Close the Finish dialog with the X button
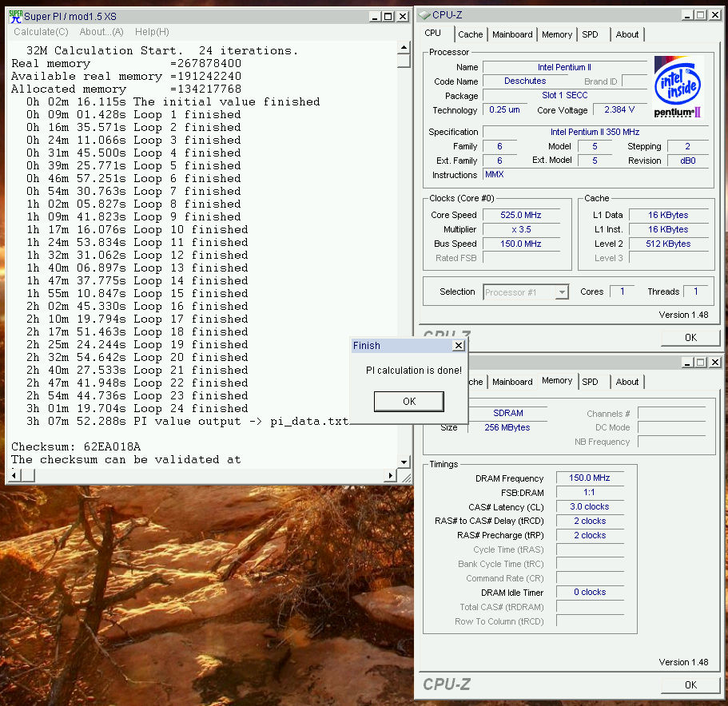 pyautogui.click(x=458, y=346)
